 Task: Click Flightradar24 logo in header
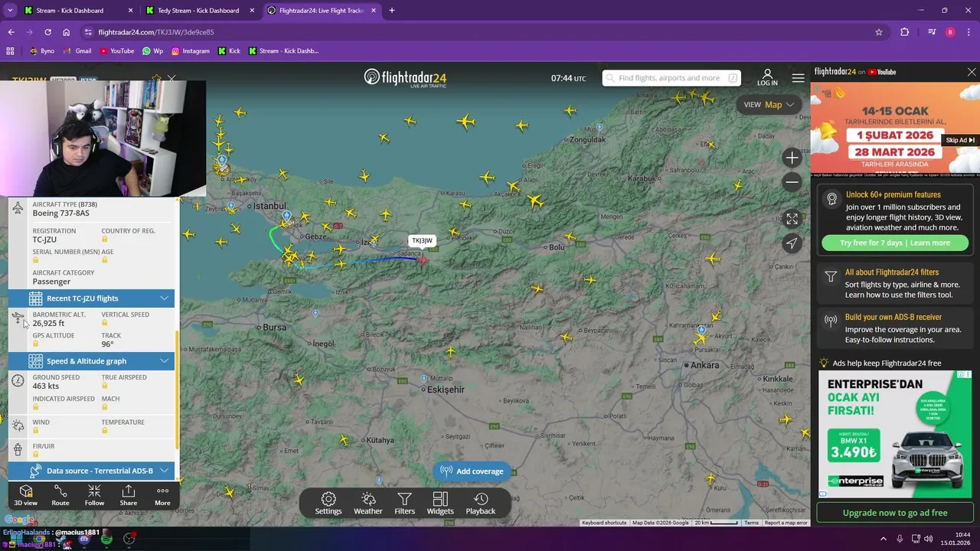coord(405,78)
